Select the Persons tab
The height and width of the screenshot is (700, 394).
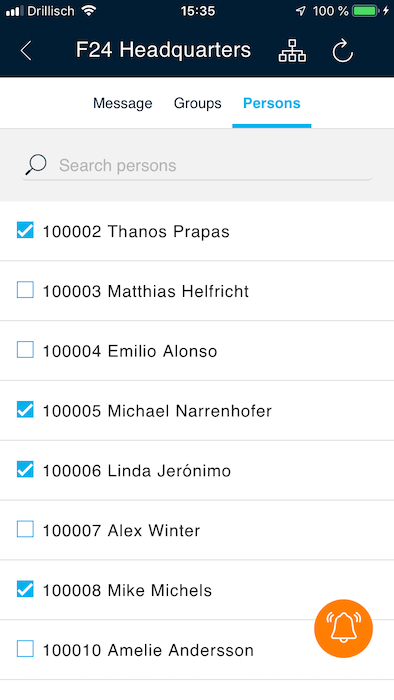click(272, 103)
